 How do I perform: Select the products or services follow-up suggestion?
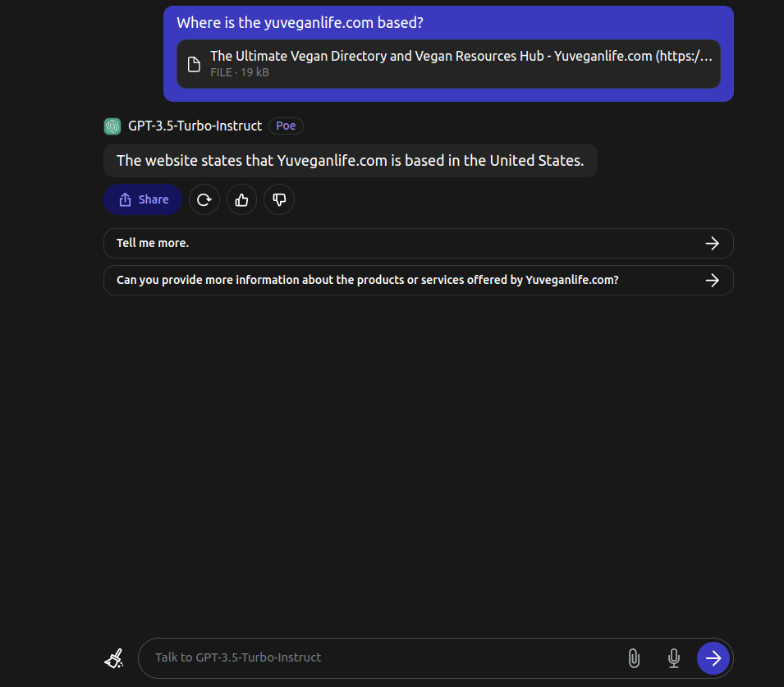pyautogui.click(x=419, y=280)
